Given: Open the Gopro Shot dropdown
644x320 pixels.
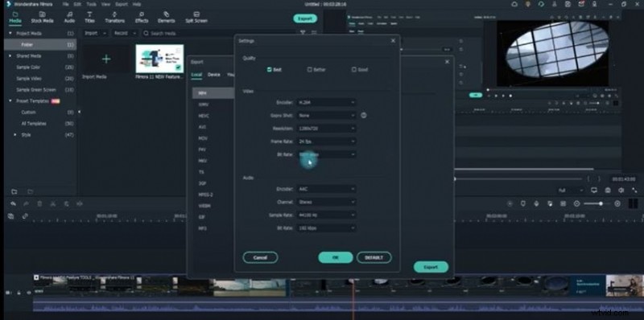Looking at the screenshot, I should pyautogui.click(x=326, y=115).
